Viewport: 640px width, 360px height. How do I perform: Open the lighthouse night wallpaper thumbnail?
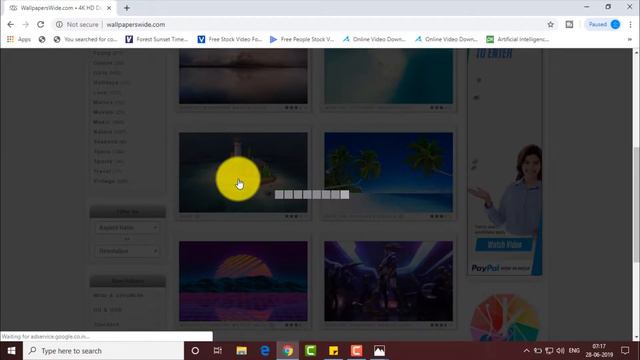[243, 172]
